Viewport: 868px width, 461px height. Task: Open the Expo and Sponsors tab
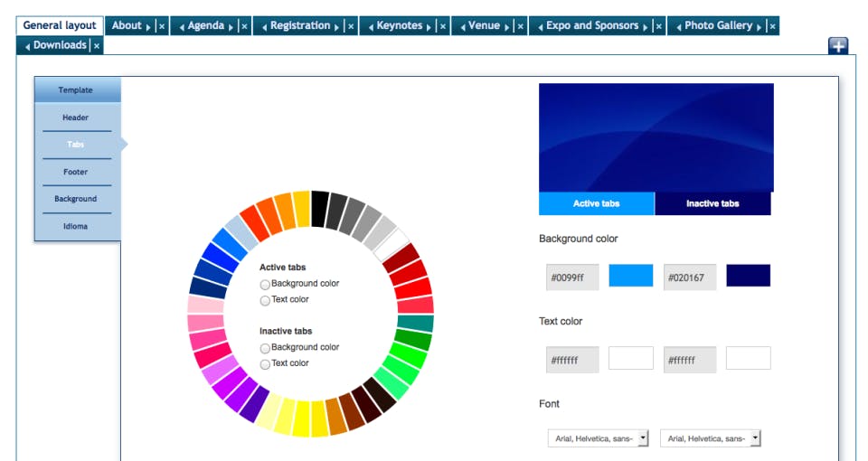[591, 25]
